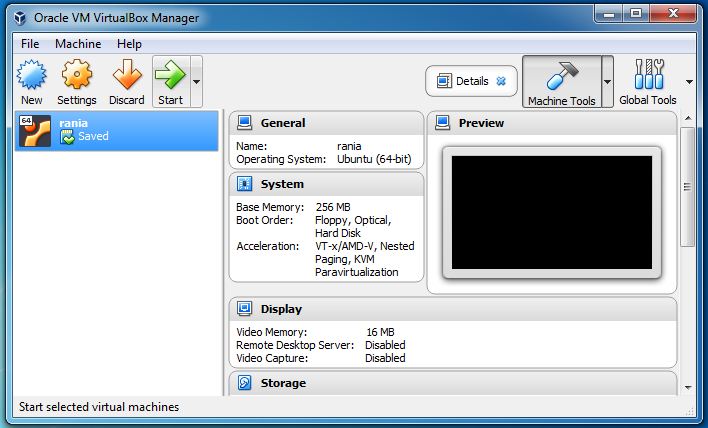Click the VirtualBox cube title bar icon
708x428 pixels.
pos(20,18)
